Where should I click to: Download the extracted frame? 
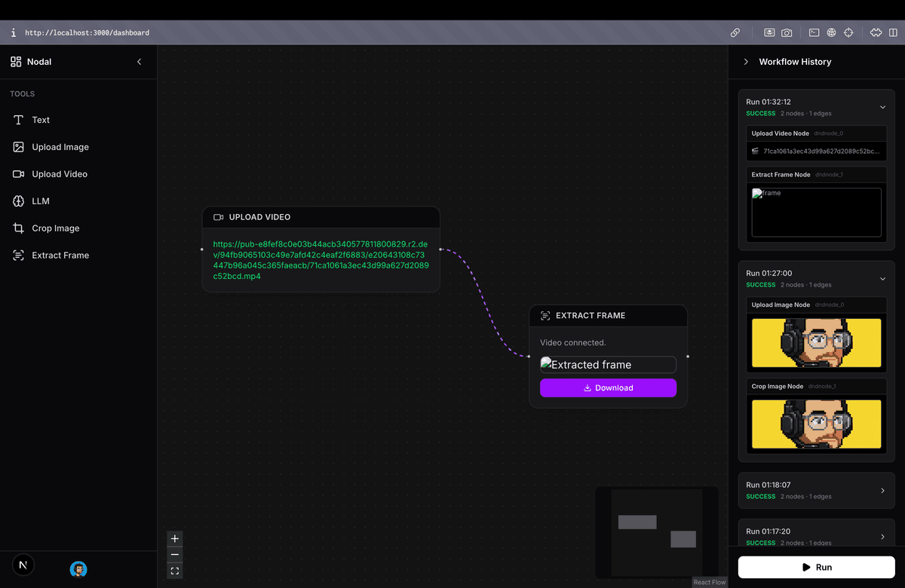608,387
